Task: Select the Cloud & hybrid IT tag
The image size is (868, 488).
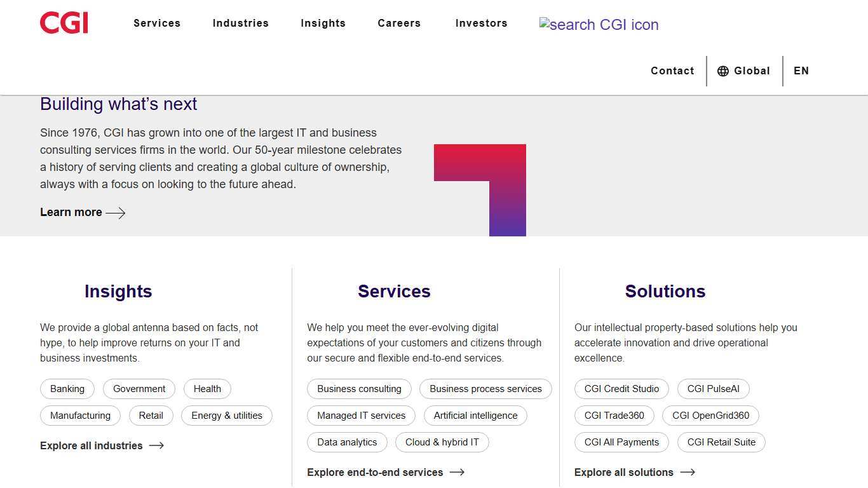Action: pos(442,442)
